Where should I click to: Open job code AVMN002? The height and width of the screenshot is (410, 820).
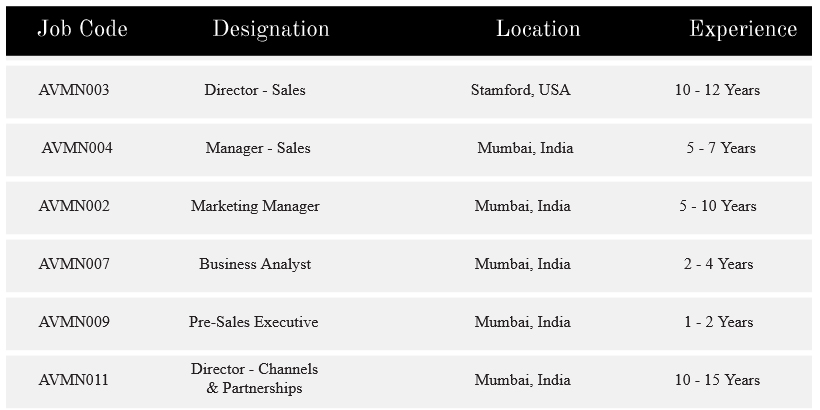point(74,206)
